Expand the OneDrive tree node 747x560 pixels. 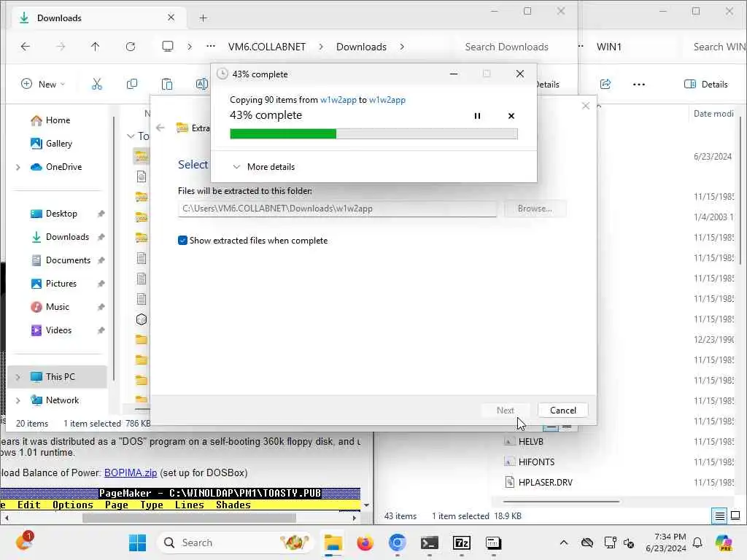[x=18, y=167]
